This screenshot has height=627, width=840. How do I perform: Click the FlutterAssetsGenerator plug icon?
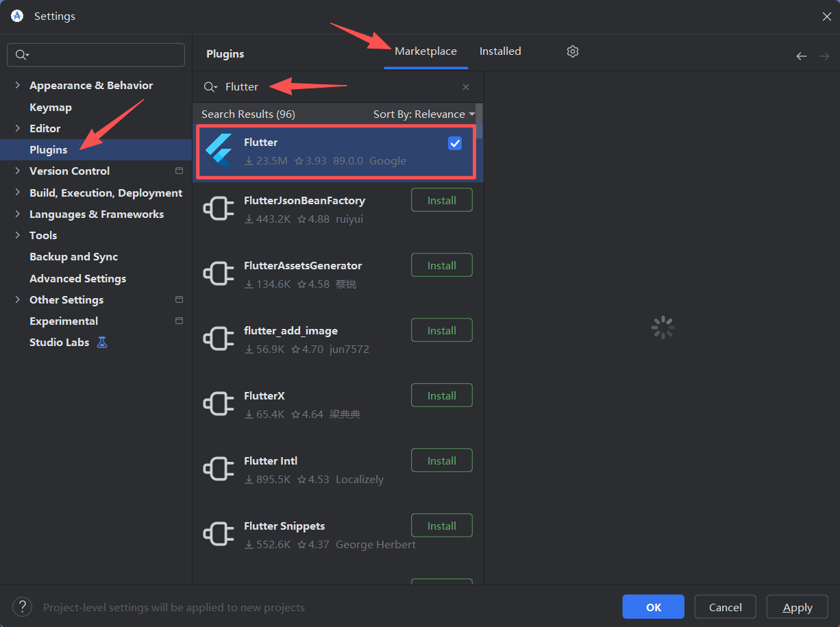[219, 274]
